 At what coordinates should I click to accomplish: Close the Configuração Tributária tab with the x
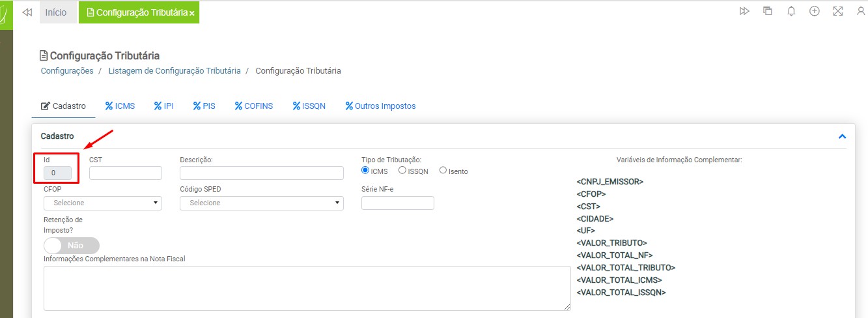pos(192,13)
